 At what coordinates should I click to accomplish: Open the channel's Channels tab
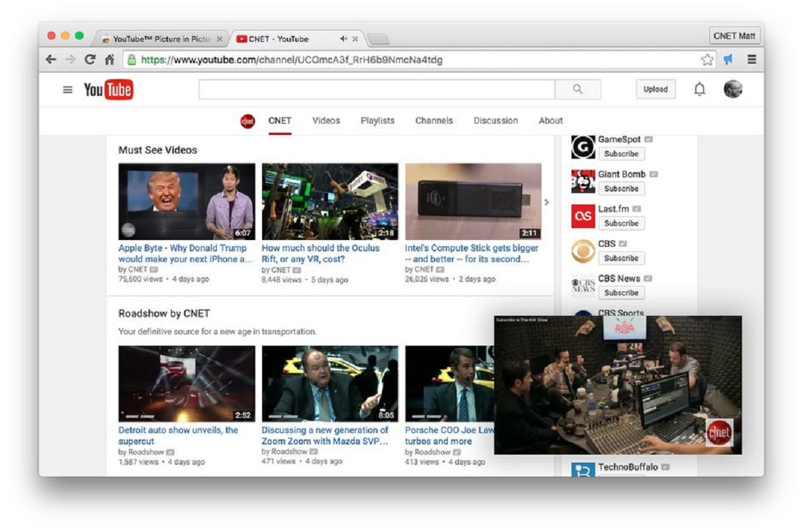click(434, 121)
